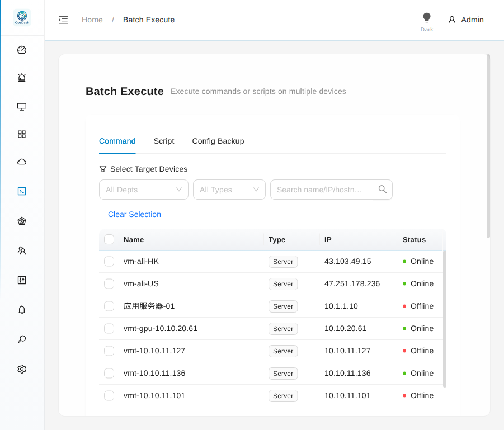Click the vmt-gpu-10.10.20.61 device name
Screen dimensions: 504x430
click(x=161, y=328)
